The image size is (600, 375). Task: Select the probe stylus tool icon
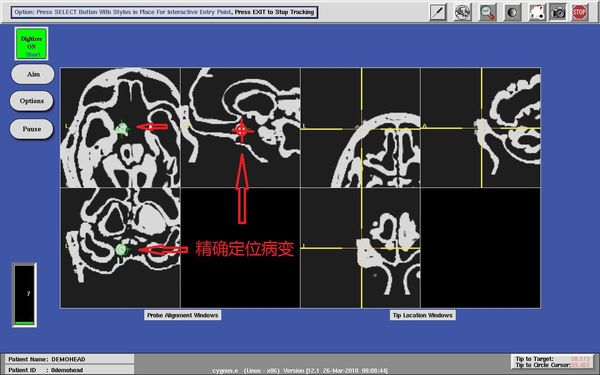438,12
